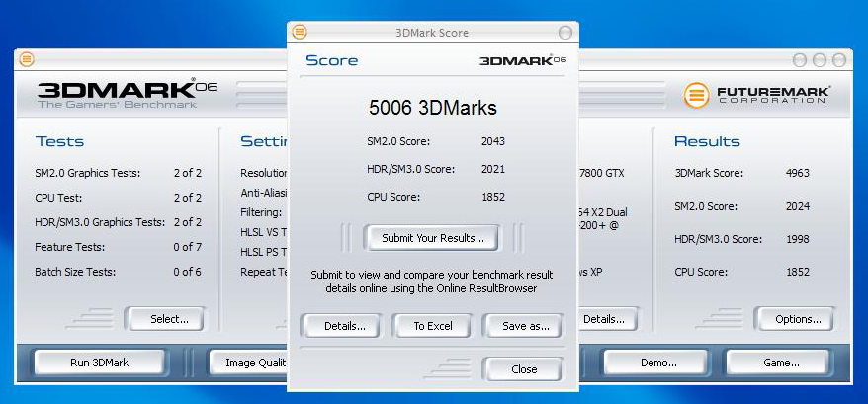Screen dimensions: 868x404
Task: Click the Filtering: label in Settings panel
Action: 261,212
